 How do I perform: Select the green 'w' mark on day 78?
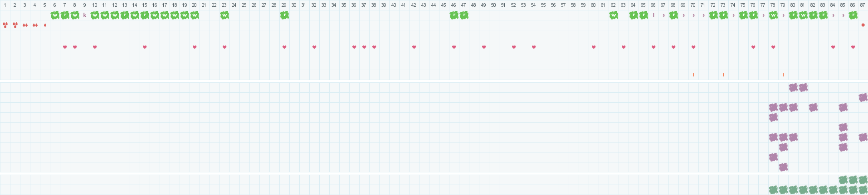coord(773,15)
